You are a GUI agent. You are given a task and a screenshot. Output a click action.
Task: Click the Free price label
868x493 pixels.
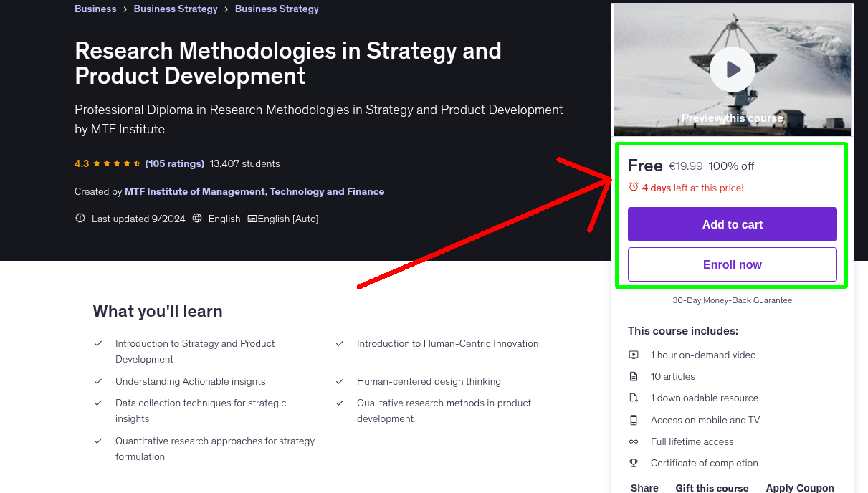tap(645, 166)
